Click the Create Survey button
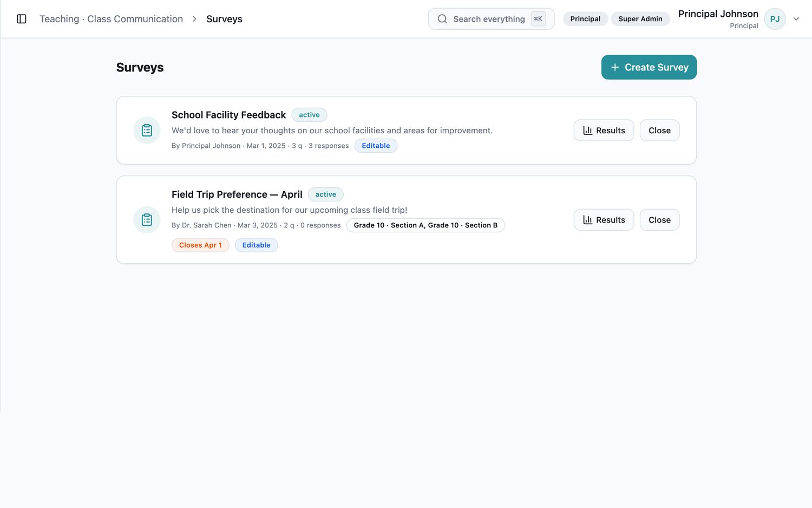 coord(649,67)
